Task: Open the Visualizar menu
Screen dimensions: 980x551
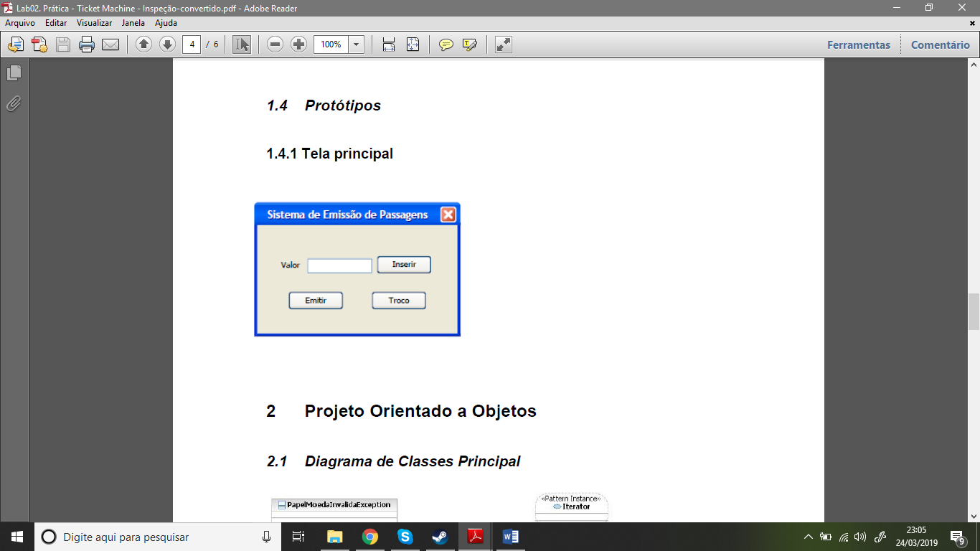Action: tap(95, 23)
